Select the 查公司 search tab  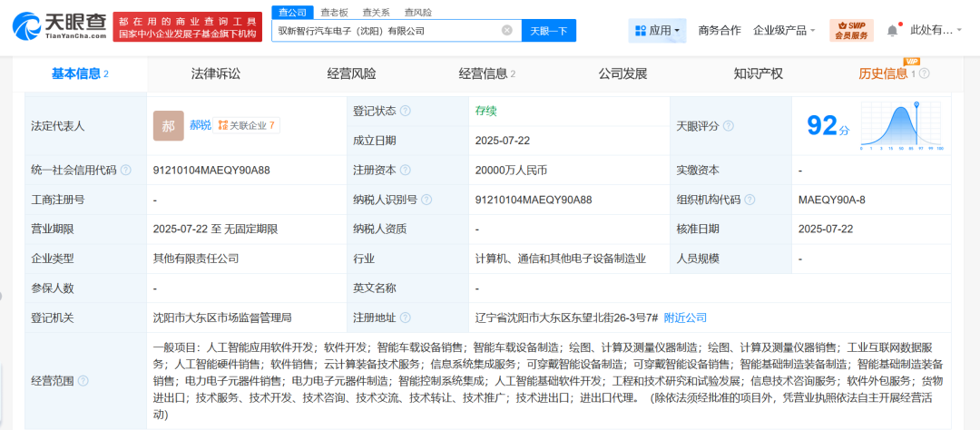pyautogui.click(x=292, y=12)
